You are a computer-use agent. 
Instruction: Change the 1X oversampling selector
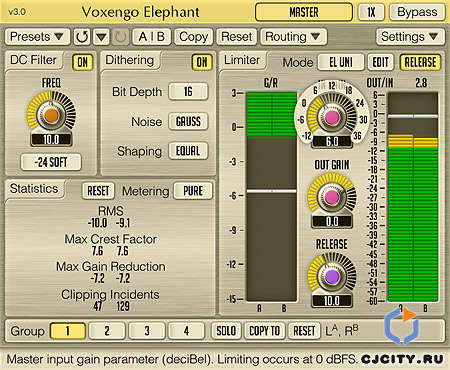[371, 12]
